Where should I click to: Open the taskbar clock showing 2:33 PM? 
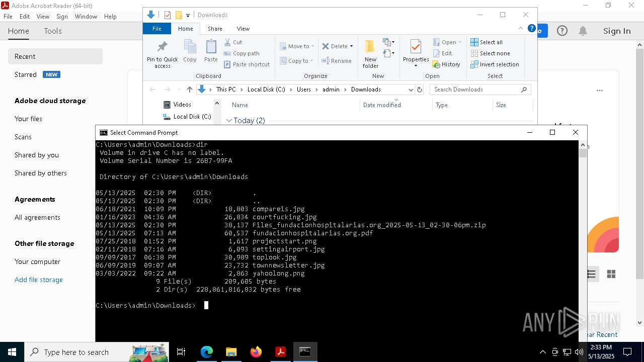click(x=601, y=352)
